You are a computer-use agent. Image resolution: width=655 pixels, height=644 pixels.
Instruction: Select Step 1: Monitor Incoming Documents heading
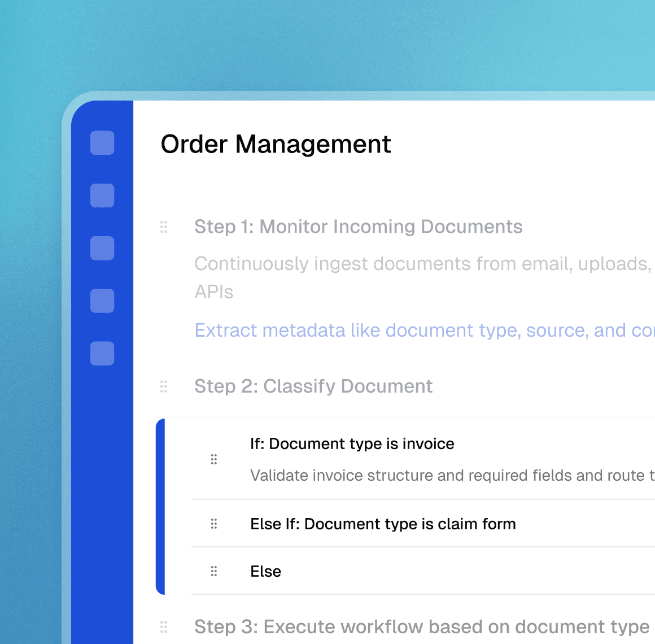click(359, 227)
